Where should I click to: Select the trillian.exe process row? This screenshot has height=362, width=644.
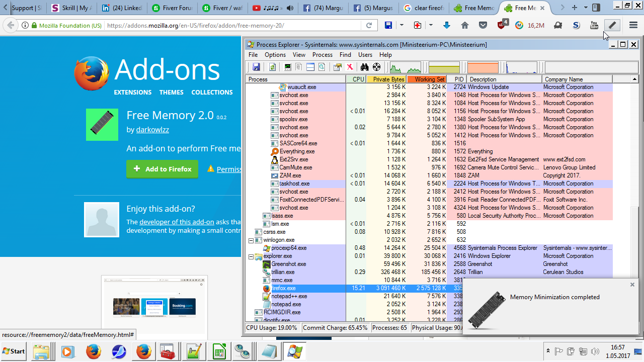(x=430, y=272)
